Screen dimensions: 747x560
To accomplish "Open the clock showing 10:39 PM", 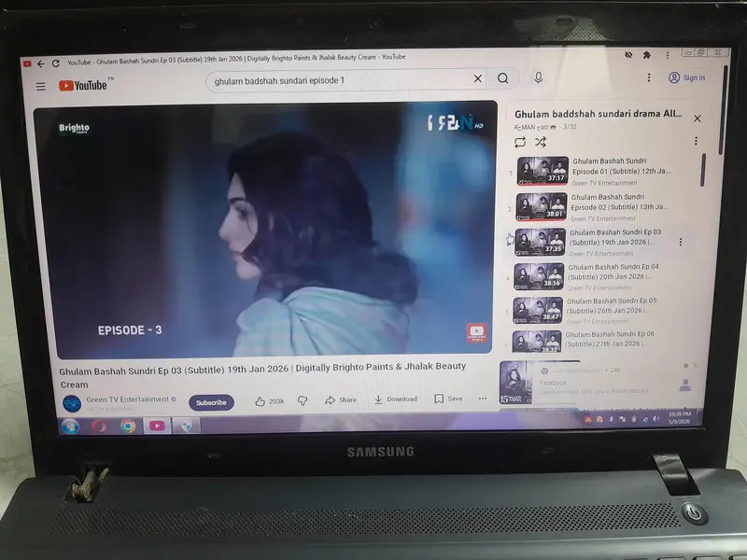I will point(680,417).
